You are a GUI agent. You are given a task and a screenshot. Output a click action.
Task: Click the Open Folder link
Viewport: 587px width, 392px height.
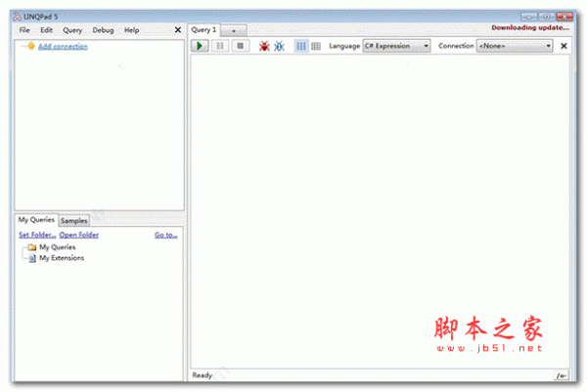[x=79, y=235]
